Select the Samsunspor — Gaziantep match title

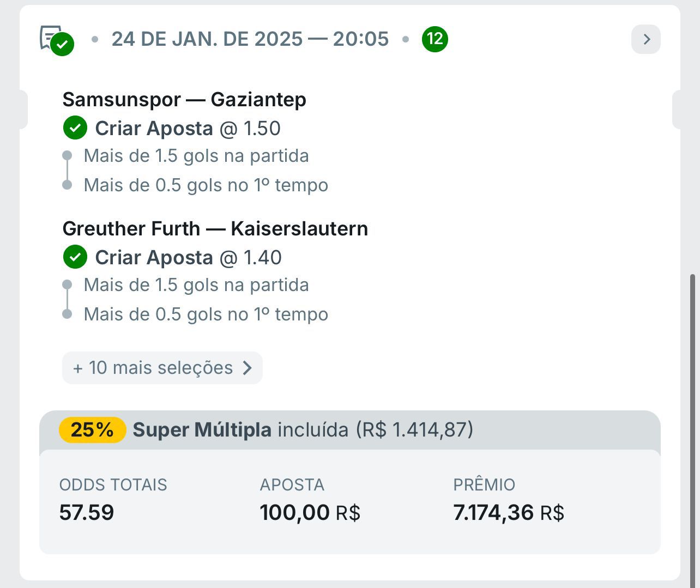[x=184, y=100]
